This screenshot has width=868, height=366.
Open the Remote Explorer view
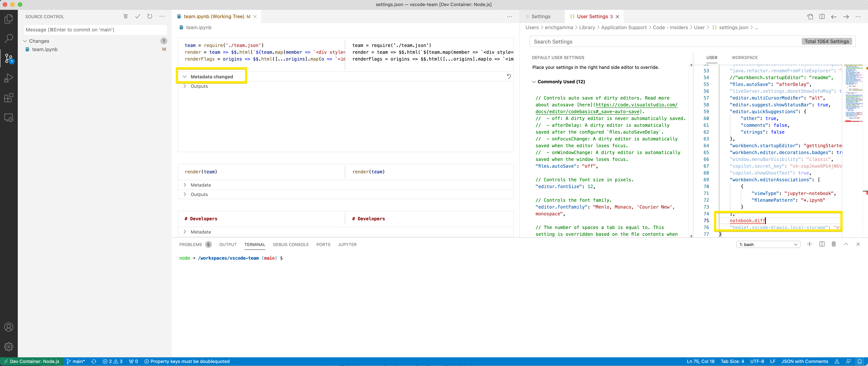click(9, 117)
